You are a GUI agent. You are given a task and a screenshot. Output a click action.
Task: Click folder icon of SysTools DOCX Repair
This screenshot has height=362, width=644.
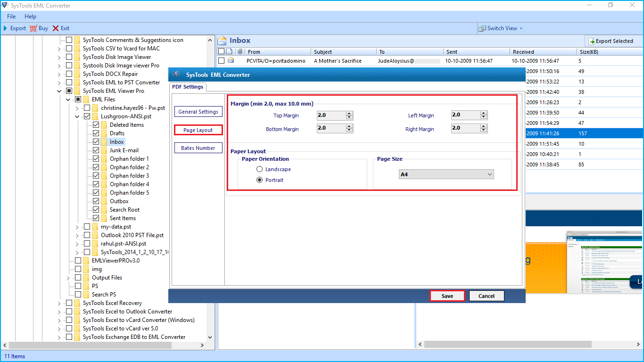coord(77,74)
